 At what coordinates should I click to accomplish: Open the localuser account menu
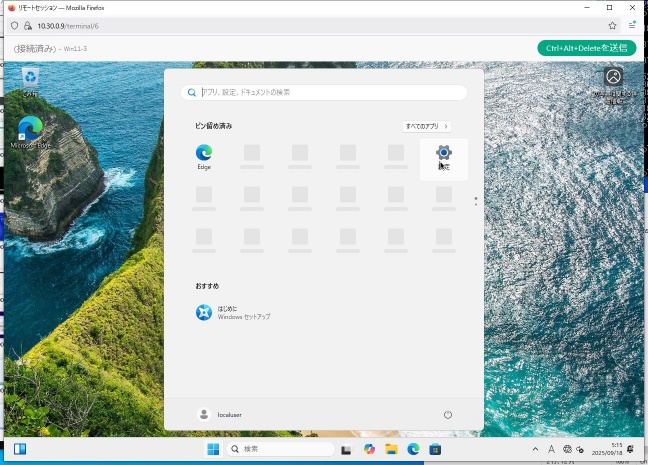220,414
